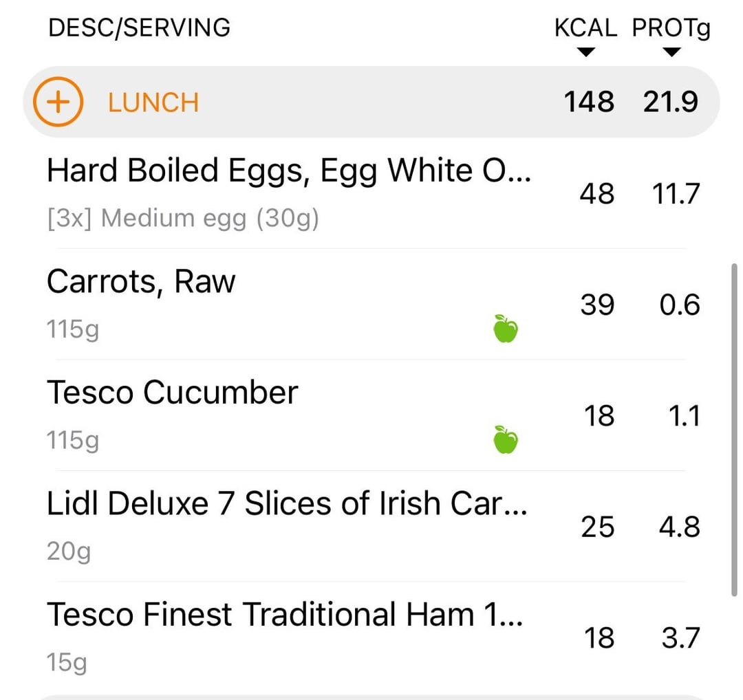Open Tesco Finest Traditional Ham entry

[371, 637]
